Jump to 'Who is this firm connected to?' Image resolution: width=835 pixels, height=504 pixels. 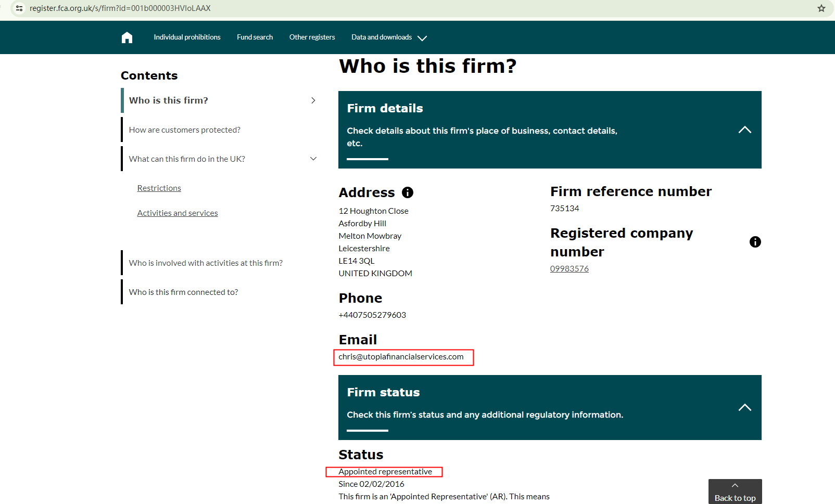tap(183, 292)
